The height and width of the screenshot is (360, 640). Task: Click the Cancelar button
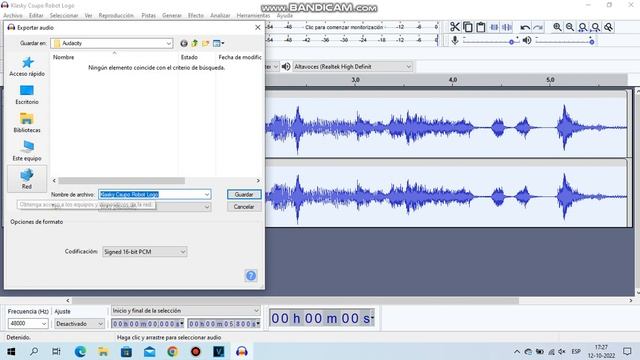(244, 207)
